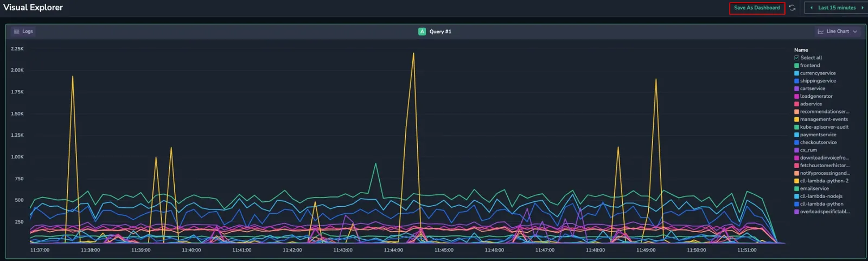868x261 pixels.
Task: Toggle the Select all checkbox
Action: coord(797,58)
